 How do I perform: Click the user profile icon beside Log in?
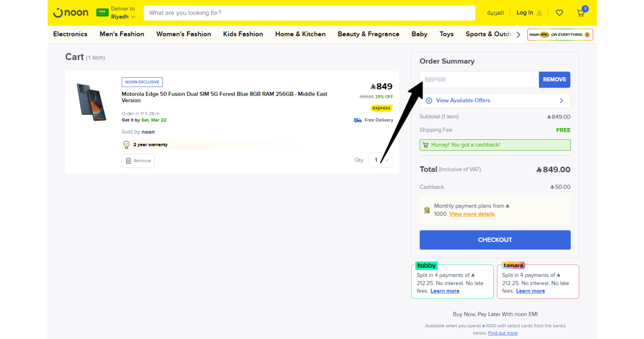click(539, 13)
